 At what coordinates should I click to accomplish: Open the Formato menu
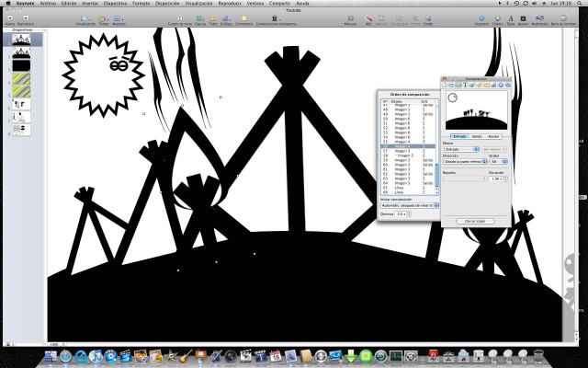(141, 3)
